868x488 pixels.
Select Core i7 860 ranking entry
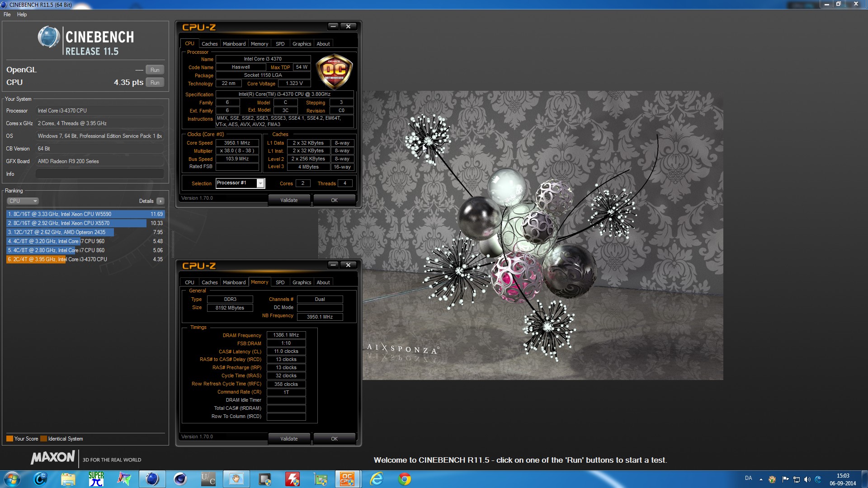85,250
